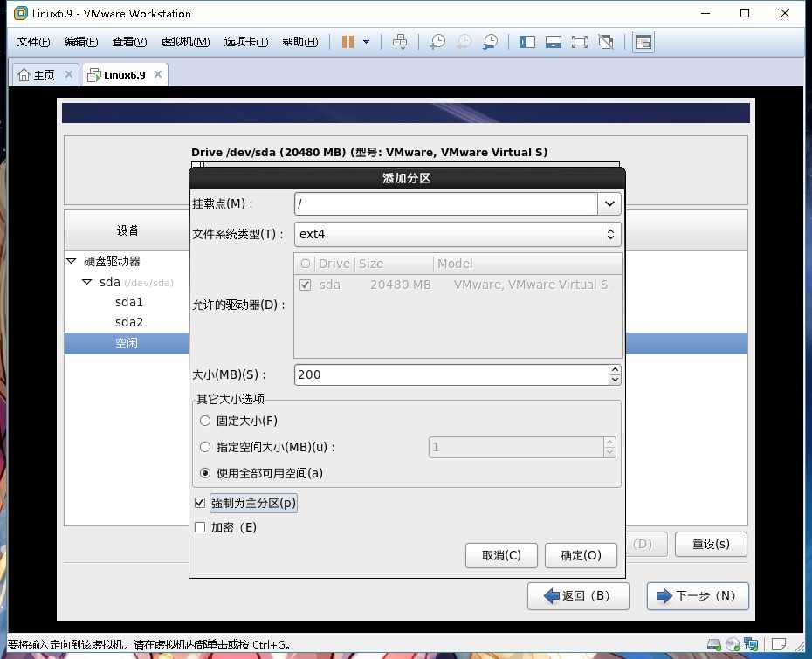This screenshot has height=659, width=812.
Task: Open the 文件(F) menu
Action: pos(33,42)
